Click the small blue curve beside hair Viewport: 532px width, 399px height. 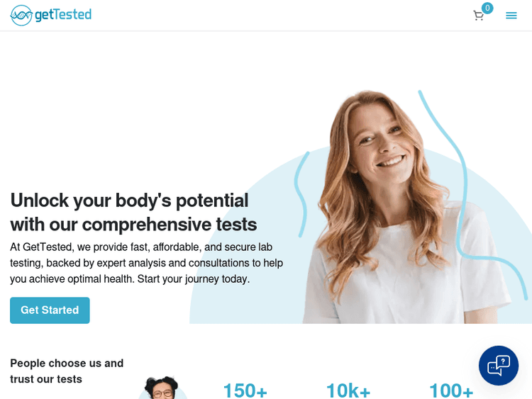(302, 194)
